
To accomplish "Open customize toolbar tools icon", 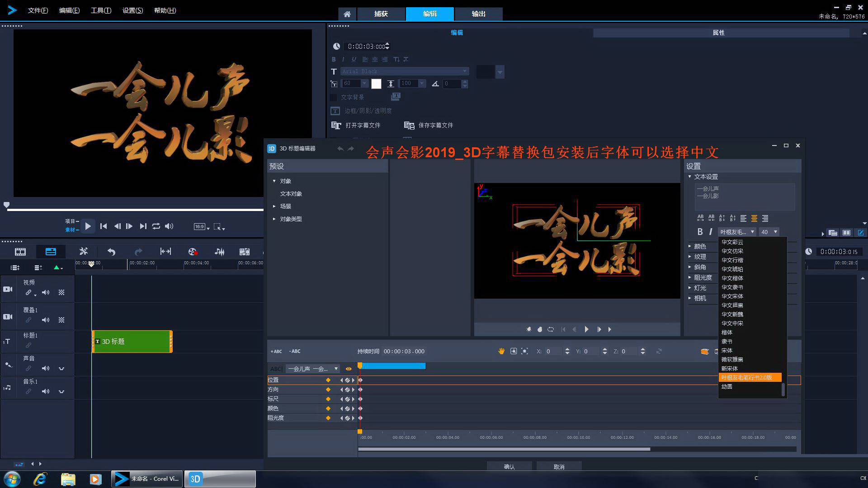I will (x=83, y=252).
